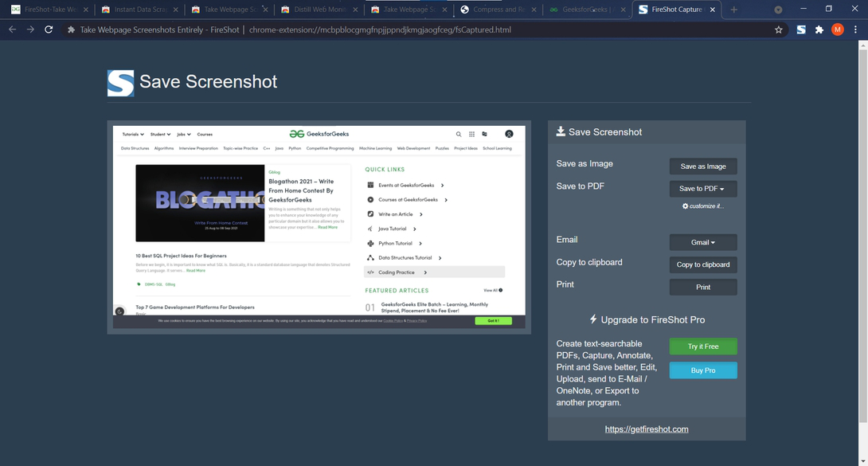Viewport: 868px width, 466px height.
Task: Click the green Try it Free button
Action: [x=703, y=347]
